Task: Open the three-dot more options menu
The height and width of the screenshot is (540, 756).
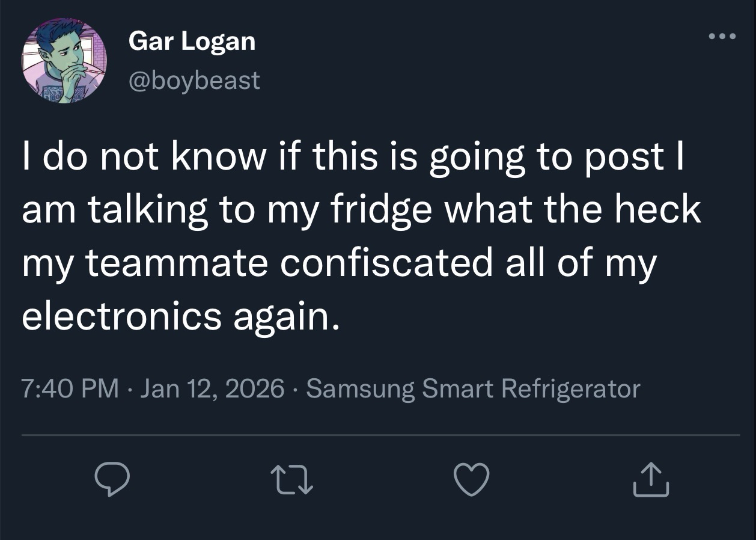Action: [721, 37]
